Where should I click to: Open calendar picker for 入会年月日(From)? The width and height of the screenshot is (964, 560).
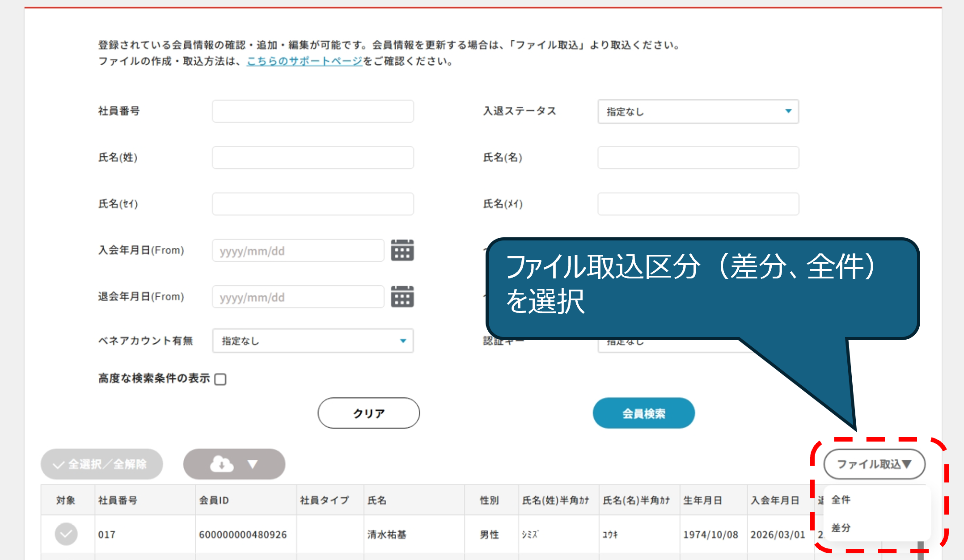(402, 250)
